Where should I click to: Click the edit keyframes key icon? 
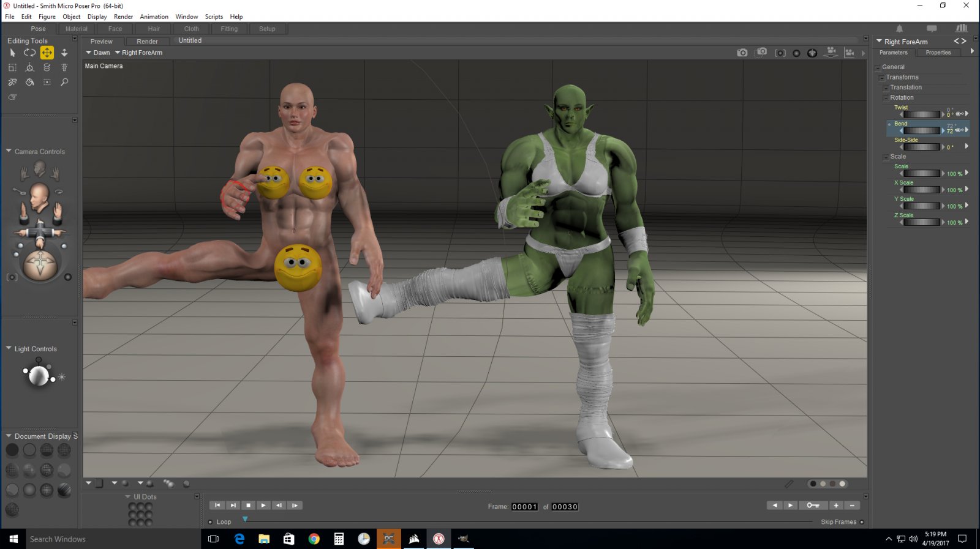[813, 506]
